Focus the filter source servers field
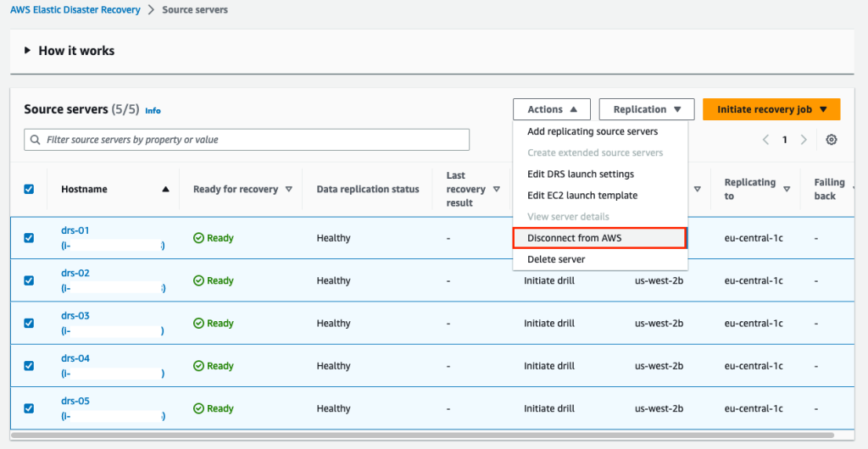 tap(247, 140)
